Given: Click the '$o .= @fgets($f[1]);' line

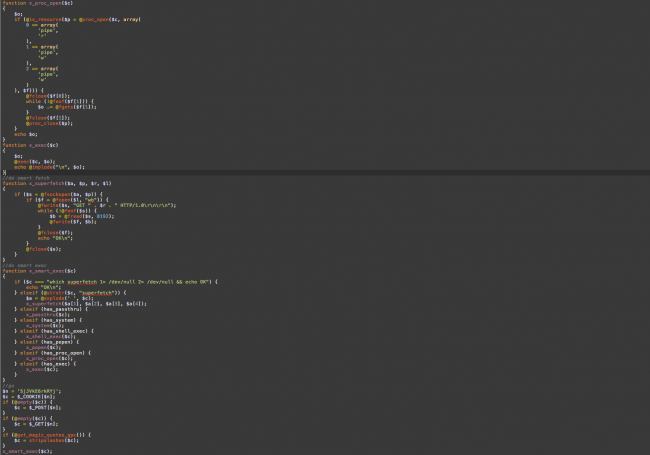Looking at the screenshot, I should tap(67, 107).
